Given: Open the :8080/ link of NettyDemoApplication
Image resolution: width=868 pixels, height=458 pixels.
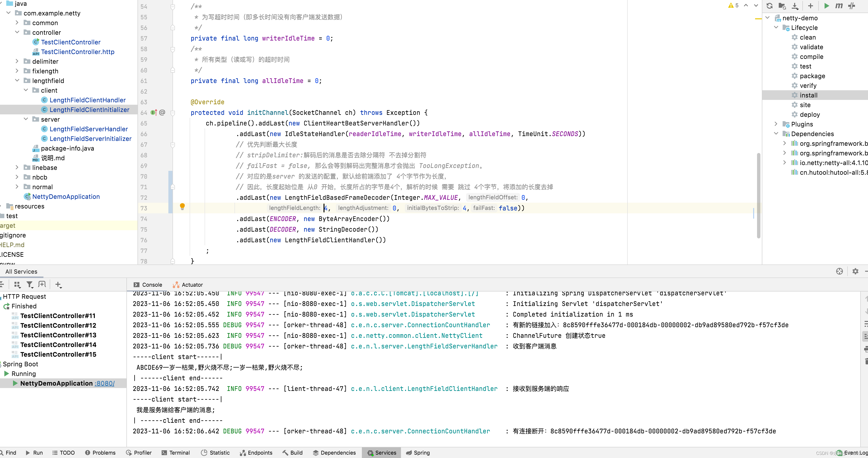Looking at the screenshot, I should 104,383.
